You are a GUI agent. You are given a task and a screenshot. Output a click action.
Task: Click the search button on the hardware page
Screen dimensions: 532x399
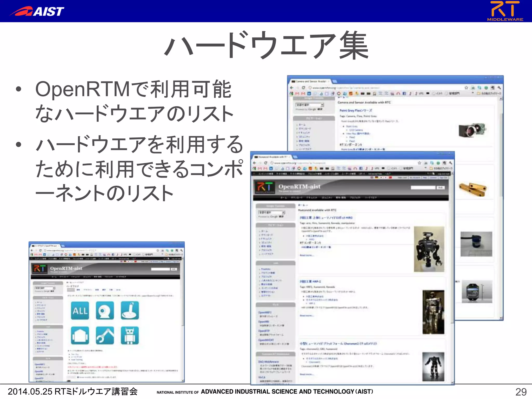(x=174, y=269)
